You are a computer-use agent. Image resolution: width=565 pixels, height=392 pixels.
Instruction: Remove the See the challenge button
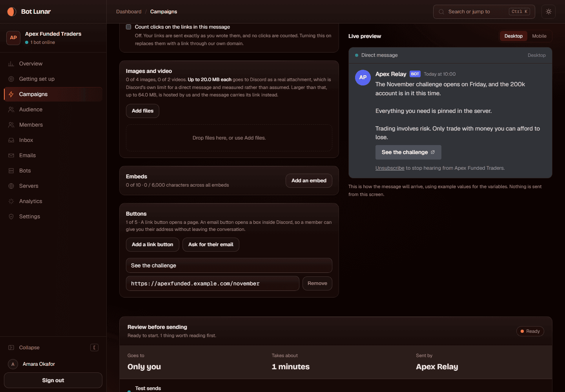(317, 283)
